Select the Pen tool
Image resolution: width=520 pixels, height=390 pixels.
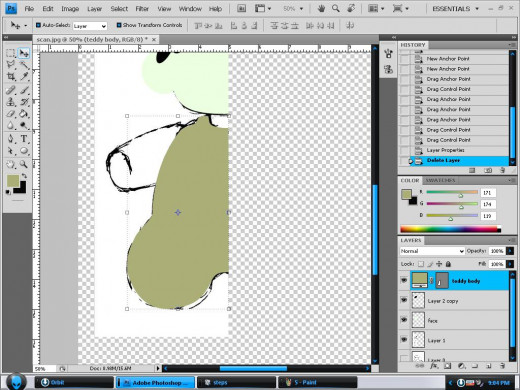click(11, 139)
